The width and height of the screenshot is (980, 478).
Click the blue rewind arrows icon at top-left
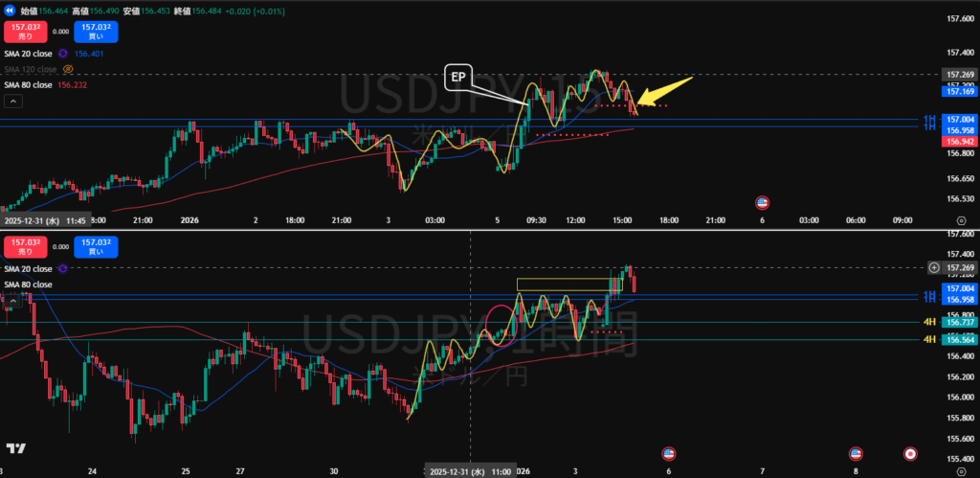click(x=11, y=11)
